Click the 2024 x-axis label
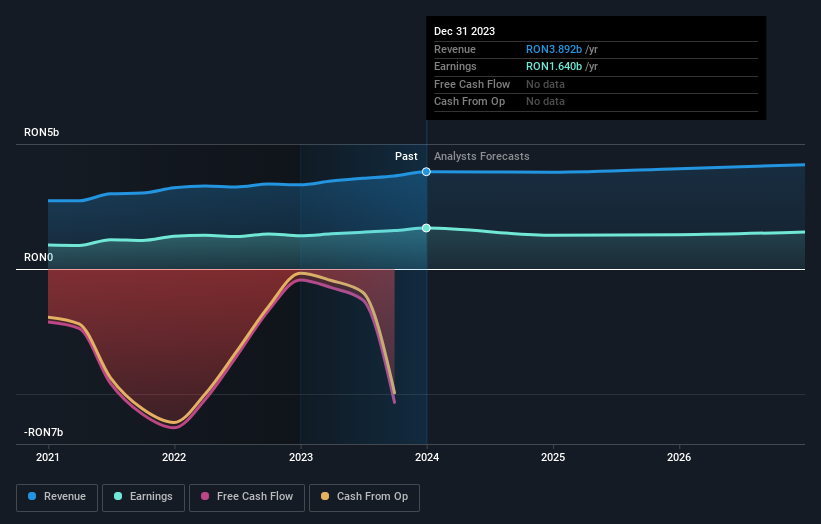The width and height of the screenshot is (821, 524). point(427,457)
